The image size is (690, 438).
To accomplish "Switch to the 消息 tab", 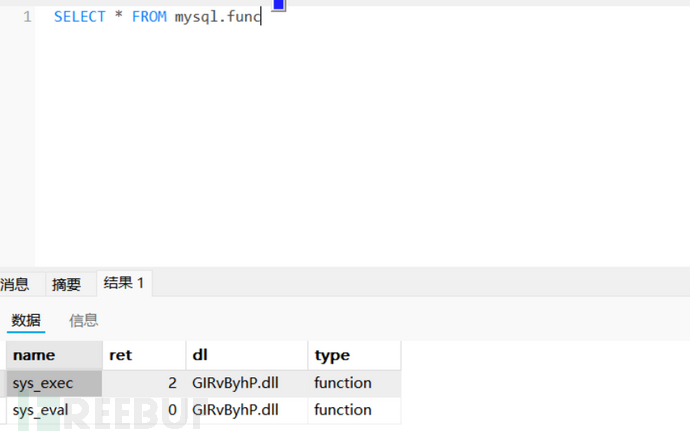I will tap(15, 285).
